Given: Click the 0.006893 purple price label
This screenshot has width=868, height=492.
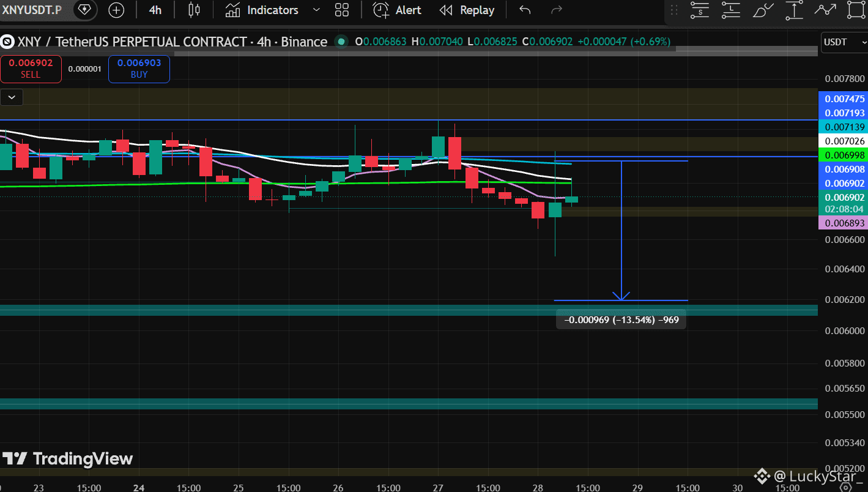Looking at the screenshot, I should coord(843,223).
